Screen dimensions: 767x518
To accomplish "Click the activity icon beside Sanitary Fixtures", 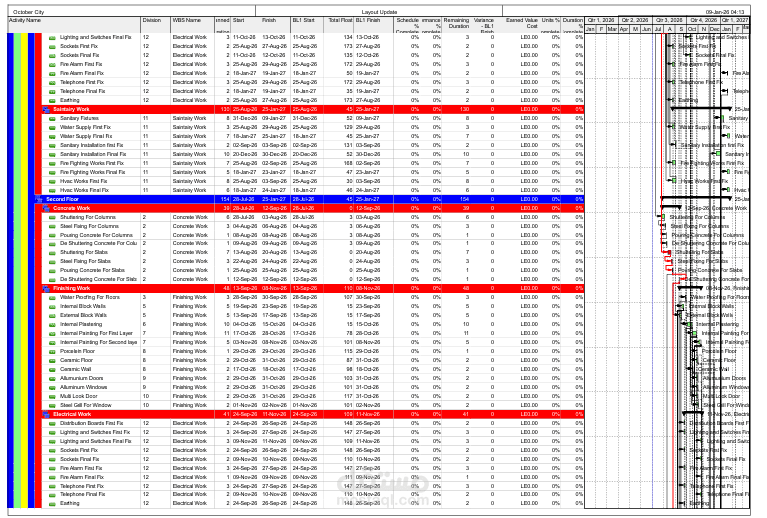I will point(52,118).
